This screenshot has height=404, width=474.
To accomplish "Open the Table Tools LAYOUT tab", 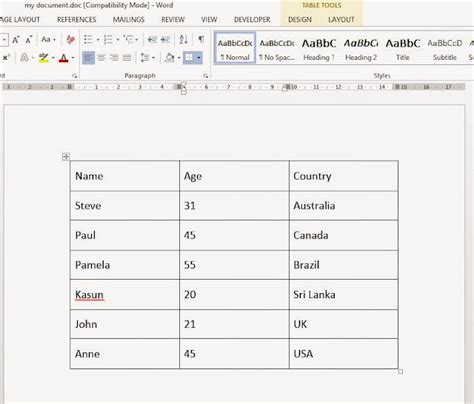I will [x=341, y=20].
